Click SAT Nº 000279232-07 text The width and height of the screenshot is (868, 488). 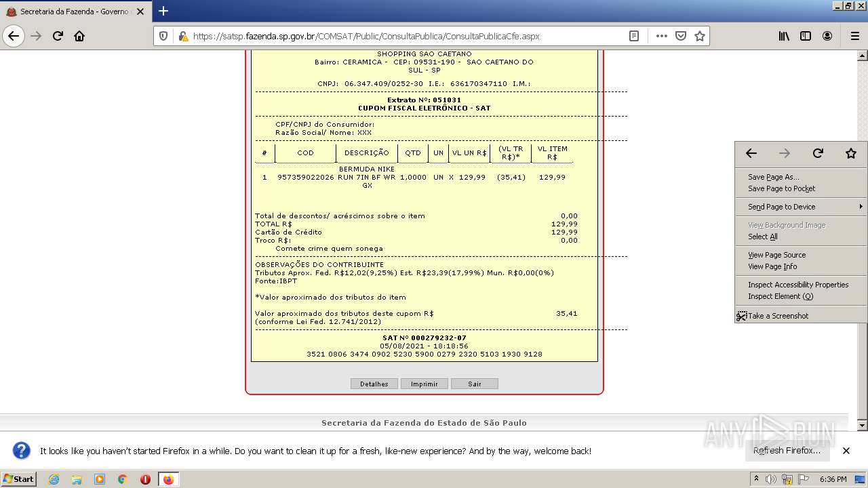(425, 338)
